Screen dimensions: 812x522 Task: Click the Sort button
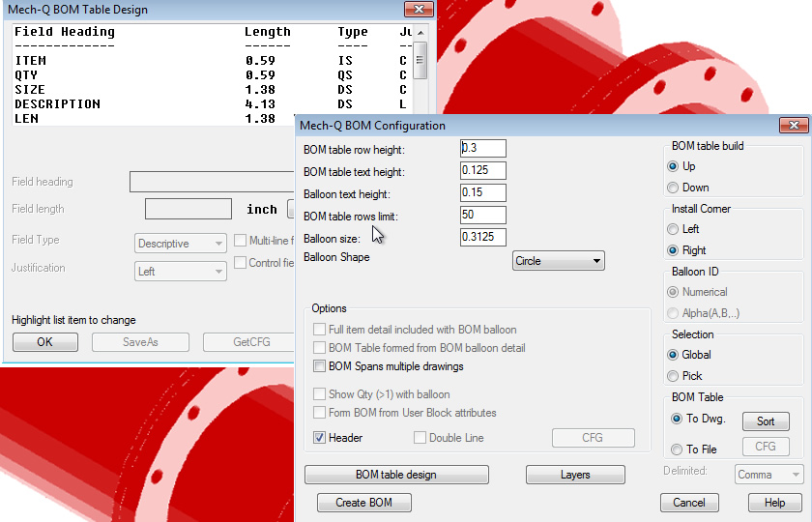click(766, 421)
